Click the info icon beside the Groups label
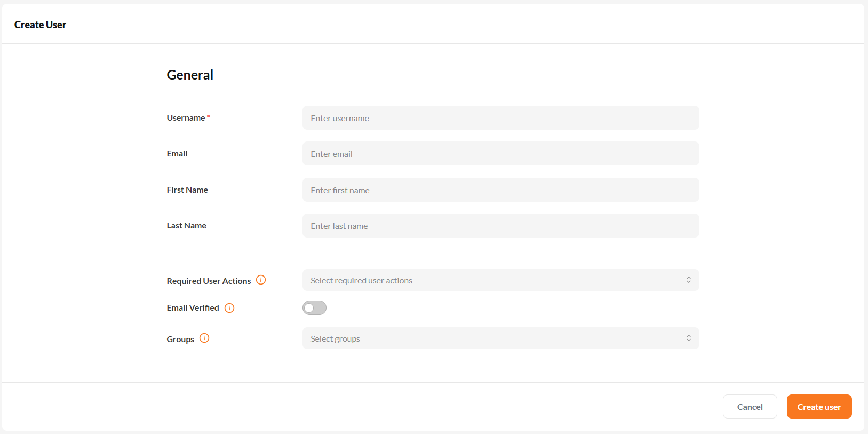Screen dimensions: 868x434 click(204, 338)
